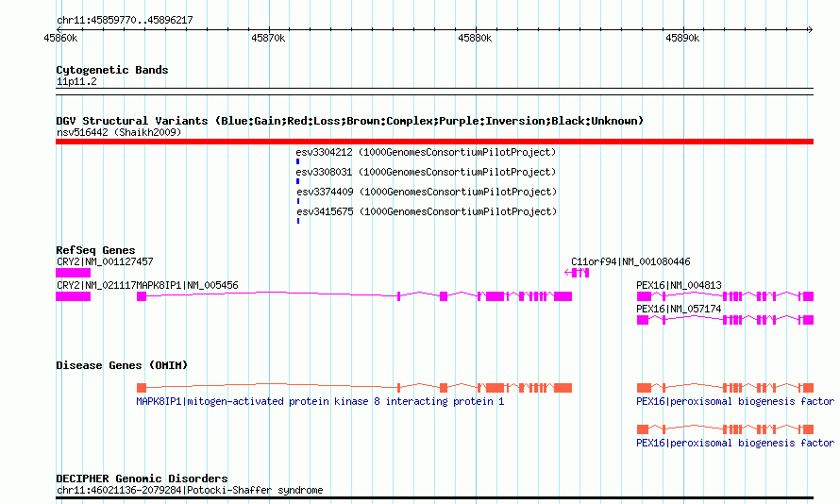
Task: Click the esv3304212 variant label
Action: (x=426, y=152)
